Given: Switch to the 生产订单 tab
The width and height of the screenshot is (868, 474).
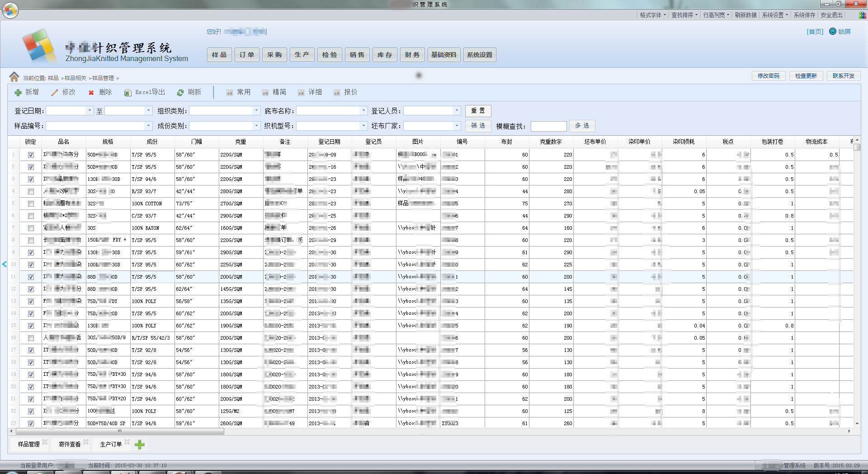Looking at the screenshot, I should point(111,444).
